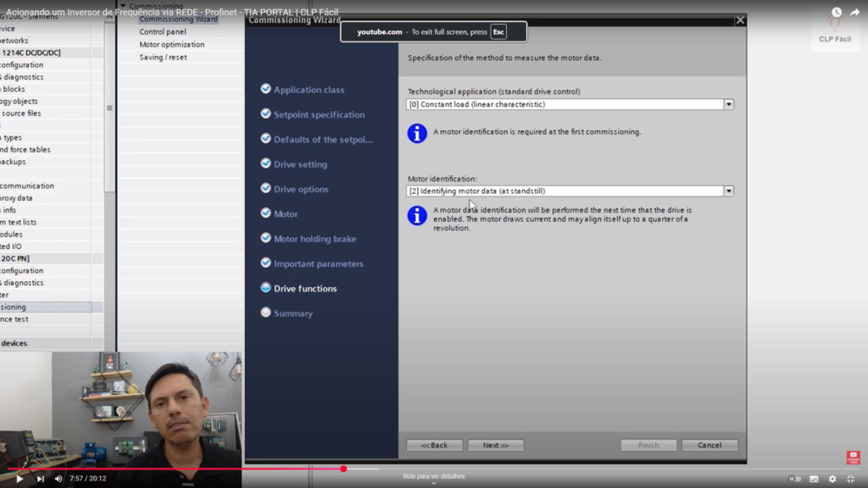The width and height of the screenshot is (868, 488).
Task: Click the Cancel button
Action: (x=709, y=445)
